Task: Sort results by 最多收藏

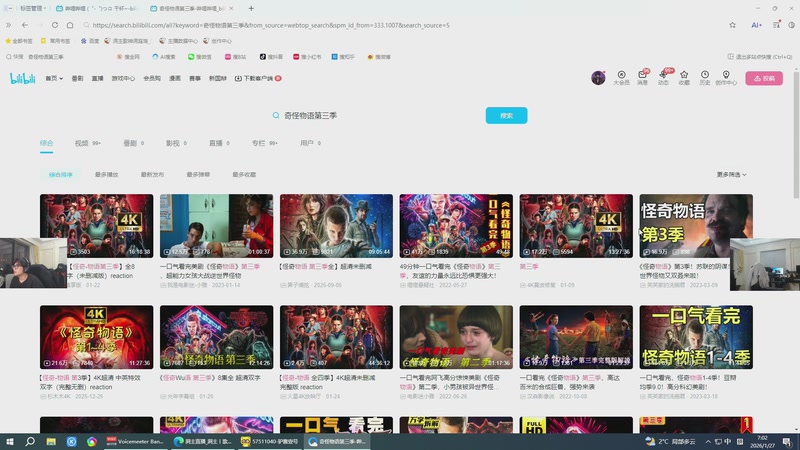Action: click(244, 174)
